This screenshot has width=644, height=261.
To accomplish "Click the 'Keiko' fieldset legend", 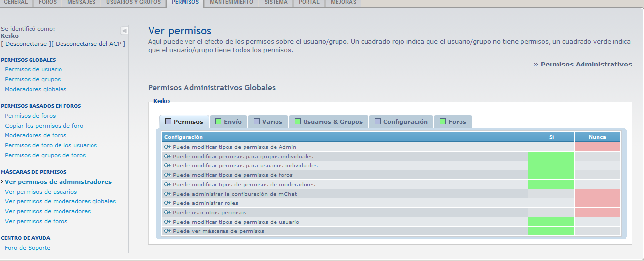I will pos(162,101).
